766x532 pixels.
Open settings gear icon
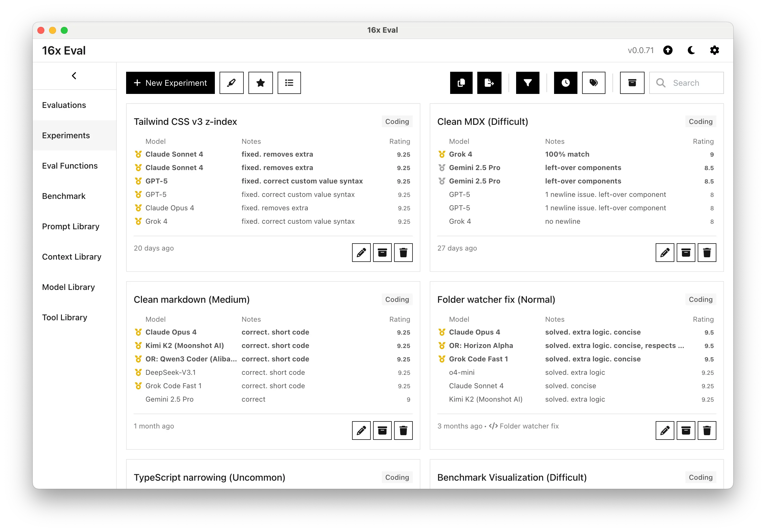(714, 50)
